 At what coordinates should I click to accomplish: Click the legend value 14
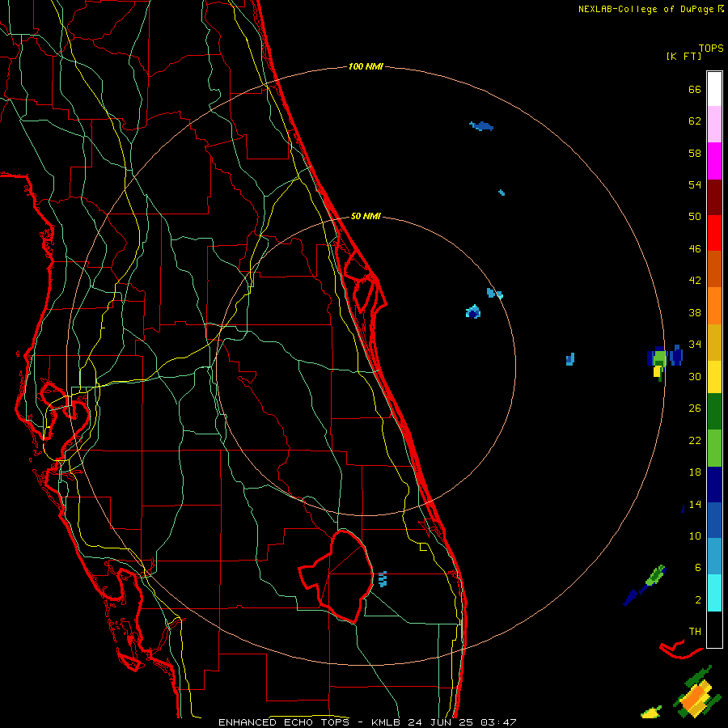[695, 504]
